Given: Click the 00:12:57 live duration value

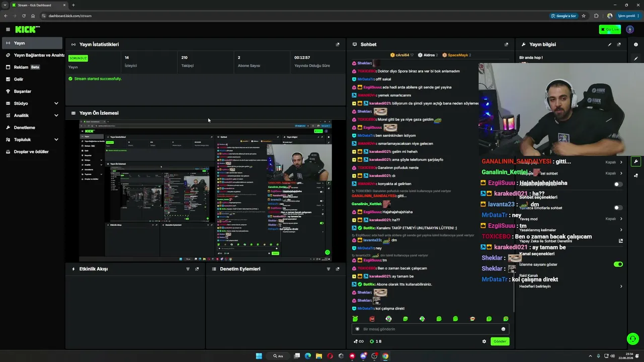Looking at the screenshot, I should click(302, 58).
